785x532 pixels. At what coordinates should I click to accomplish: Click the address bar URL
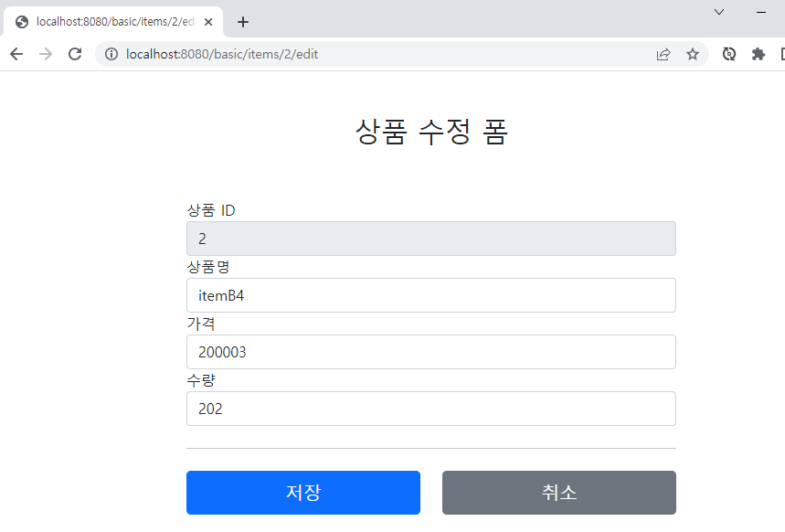pyautogui.click(x=222, y=54)
